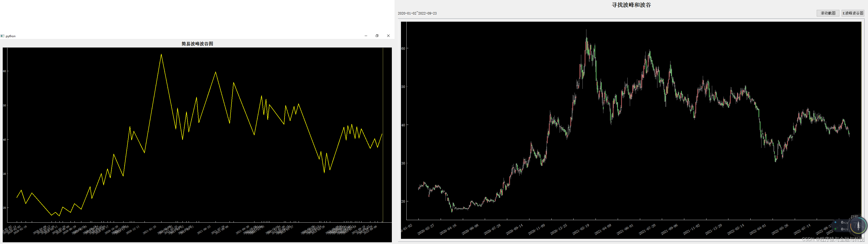Click the 20 y-axis label on yellow line chart
The width and height of the screenshot is (868, 244).
[x=4, y=208]
